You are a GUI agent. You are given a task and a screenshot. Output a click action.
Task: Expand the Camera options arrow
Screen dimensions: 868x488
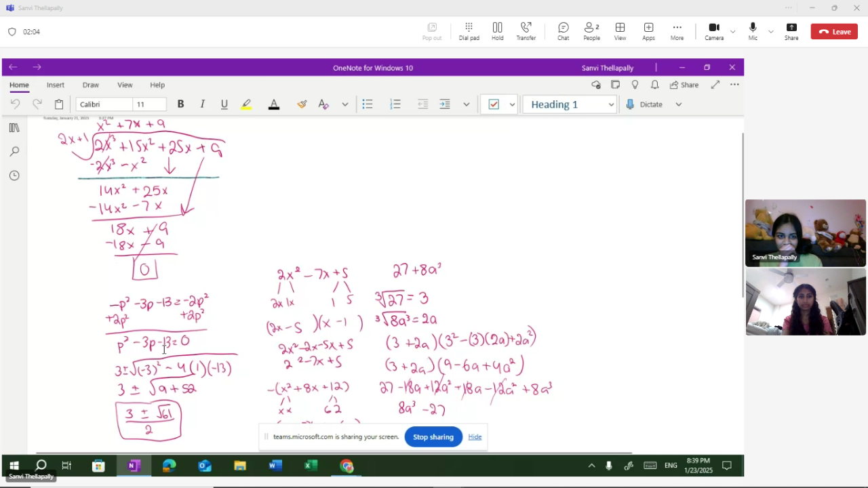(732, 32)
